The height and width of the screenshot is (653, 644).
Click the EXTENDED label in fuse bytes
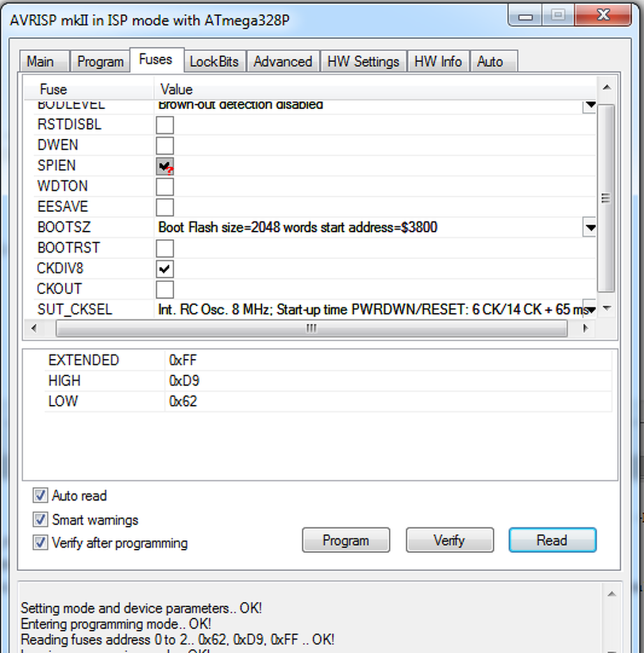tap(84, 360)
